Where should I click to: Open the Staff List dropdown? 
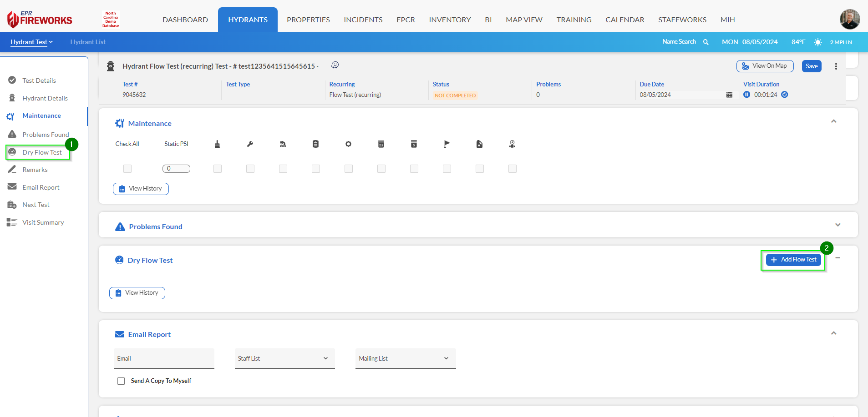[x=284, y=358]
